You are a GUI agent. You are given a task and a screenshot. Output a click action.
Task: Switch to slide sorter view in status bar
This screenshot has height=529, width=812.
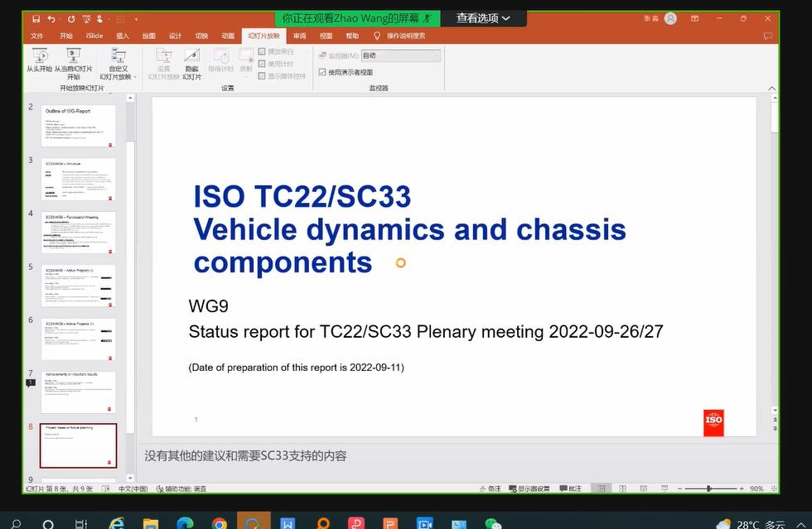621,488
